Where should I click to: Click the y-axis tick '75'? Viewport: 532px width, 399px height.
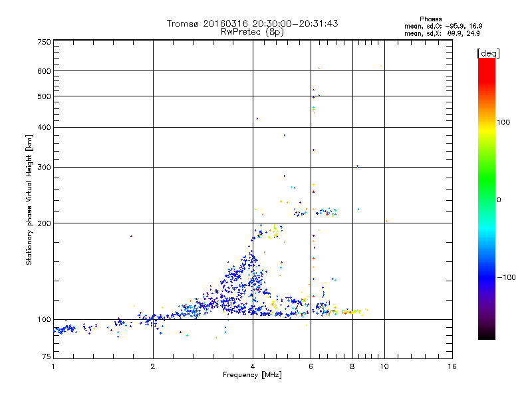47,356
